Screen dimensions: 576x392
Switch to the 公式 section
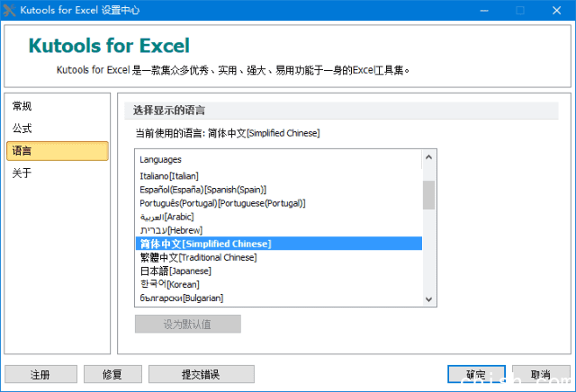[x=22, y=129]
